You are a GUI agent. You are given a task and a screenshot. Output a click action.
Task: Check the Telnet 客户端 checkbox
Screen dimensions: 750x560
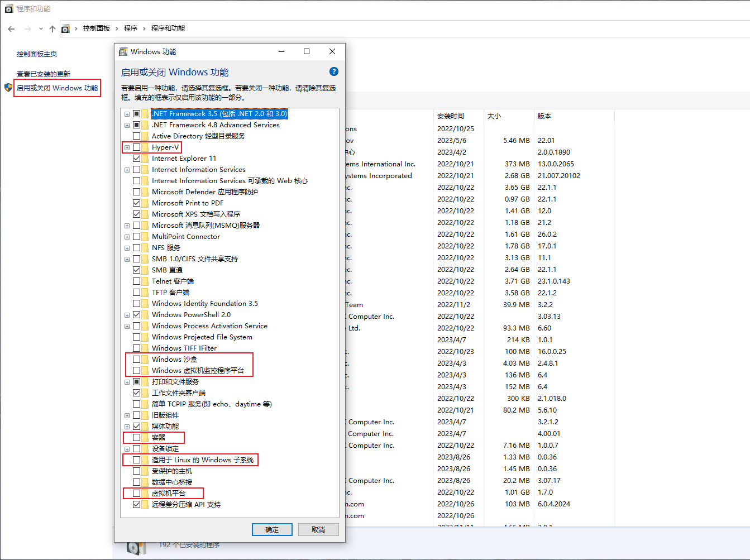click(136, 281)
